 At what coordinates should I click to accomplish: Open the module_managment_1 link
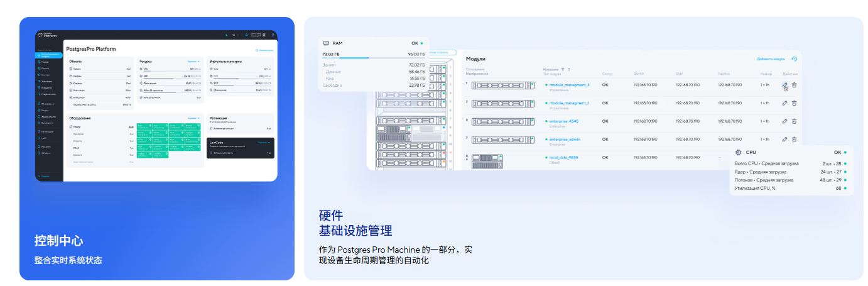(569, 102)
